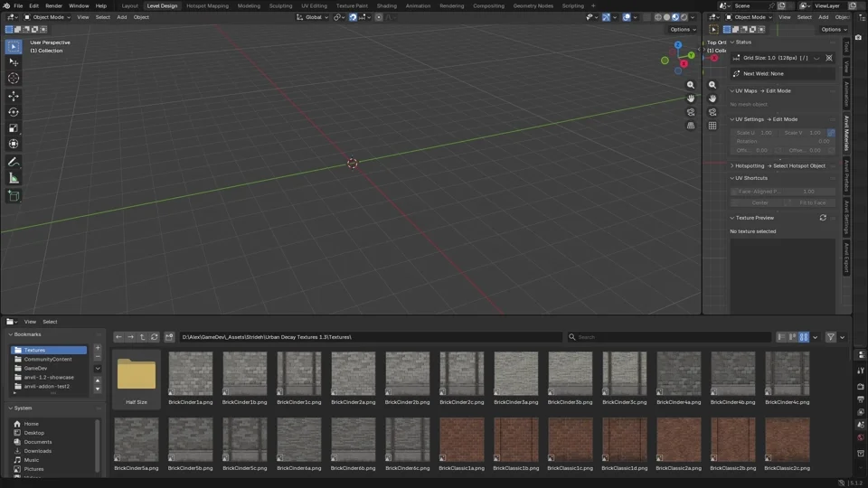Click the pan hand icon in main viewport
Image resolution: width=868 pixels, height=488 pixels.
[690, 99]
